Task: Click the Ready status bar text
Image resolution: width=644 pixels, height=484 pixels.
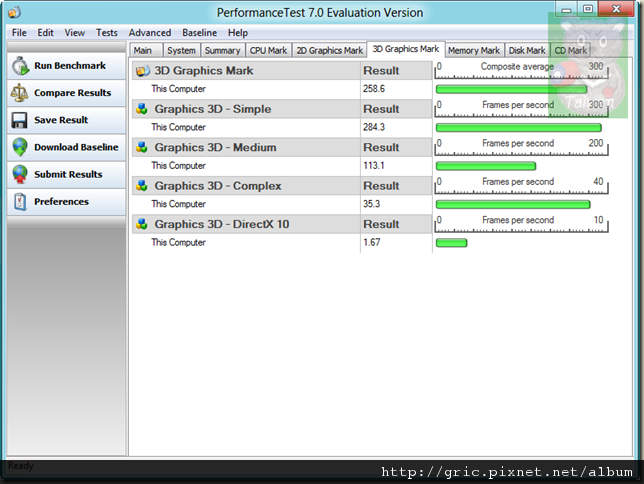Action: 21,466
